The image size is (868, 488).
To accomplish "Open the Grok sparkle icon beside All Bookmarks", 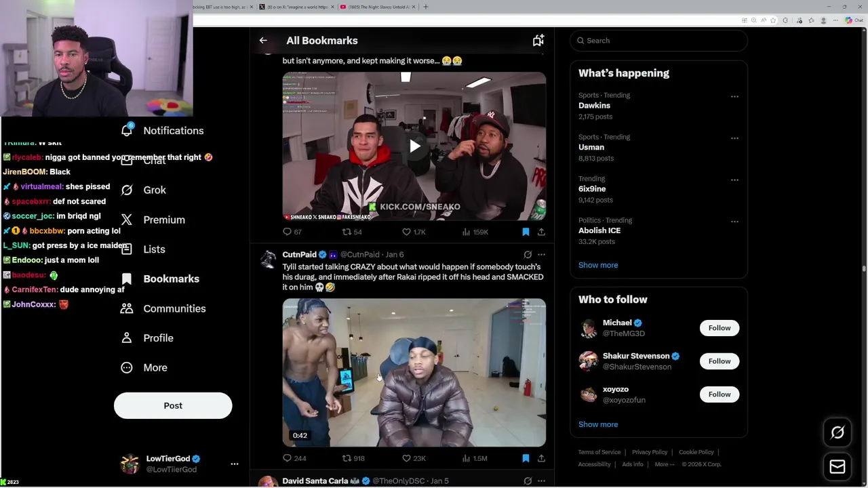I will coord(538,41).
